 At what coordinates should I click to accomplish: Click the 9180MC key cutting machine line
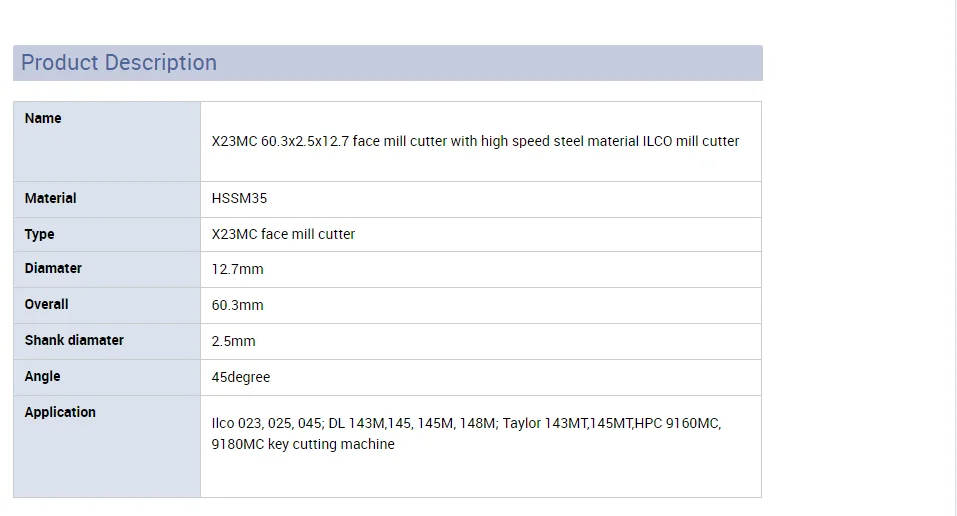303,445
